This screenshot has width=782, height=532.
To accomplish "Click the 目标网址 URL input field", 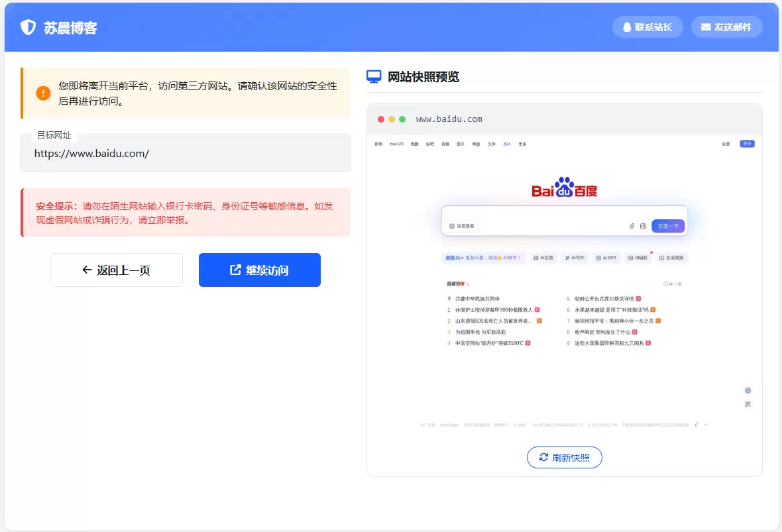I will 186,153.
